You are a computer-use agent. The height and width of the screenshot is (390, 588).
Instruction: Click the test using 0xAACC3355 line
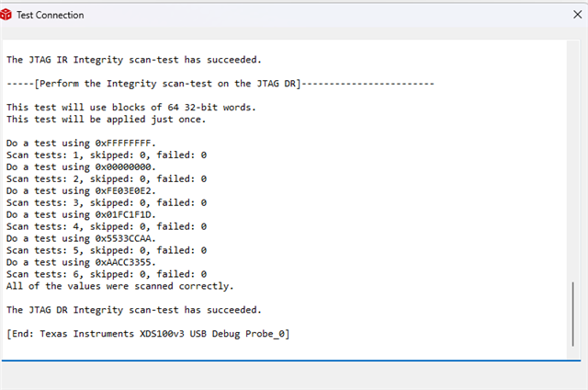coord(82,262)
